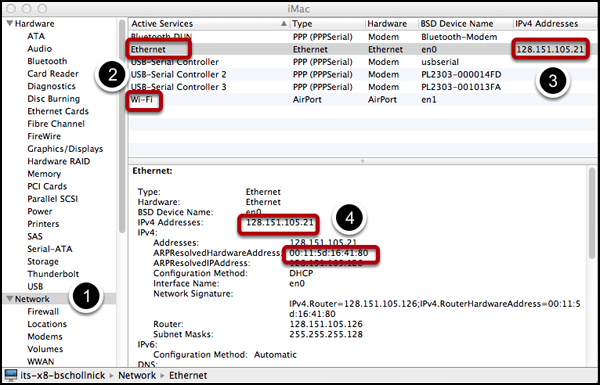Click the sidebar vertical scrollbar
Screen dimensions: 600x385
(122, 126)
